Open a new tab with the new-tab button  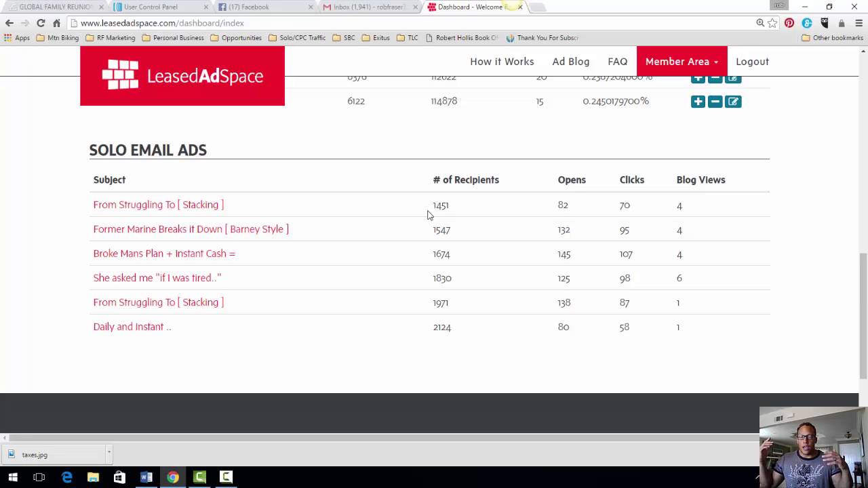[x=537, y=7]
